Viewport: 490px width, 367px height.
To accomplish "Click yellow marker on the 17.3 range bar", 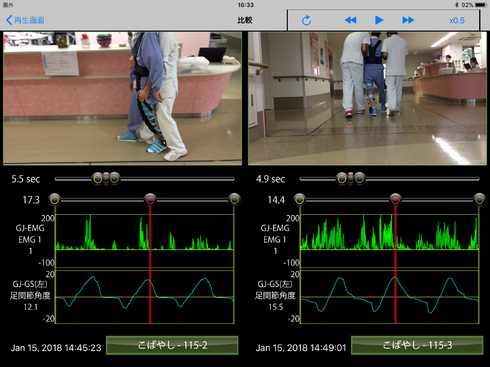I will pyautogui.click(x=55, y=200).
